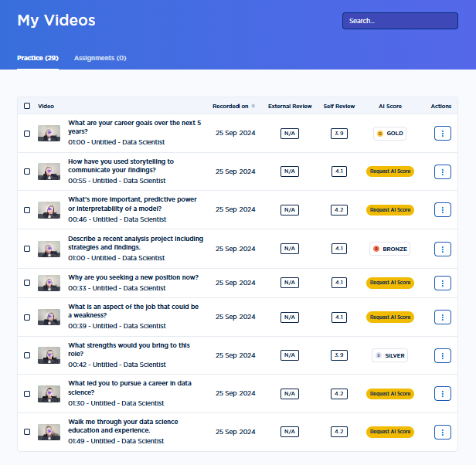The height and width of the screenshot is (465, 476).
Task: Open actions menu for strengths video
Action: (x=442, y=355)
